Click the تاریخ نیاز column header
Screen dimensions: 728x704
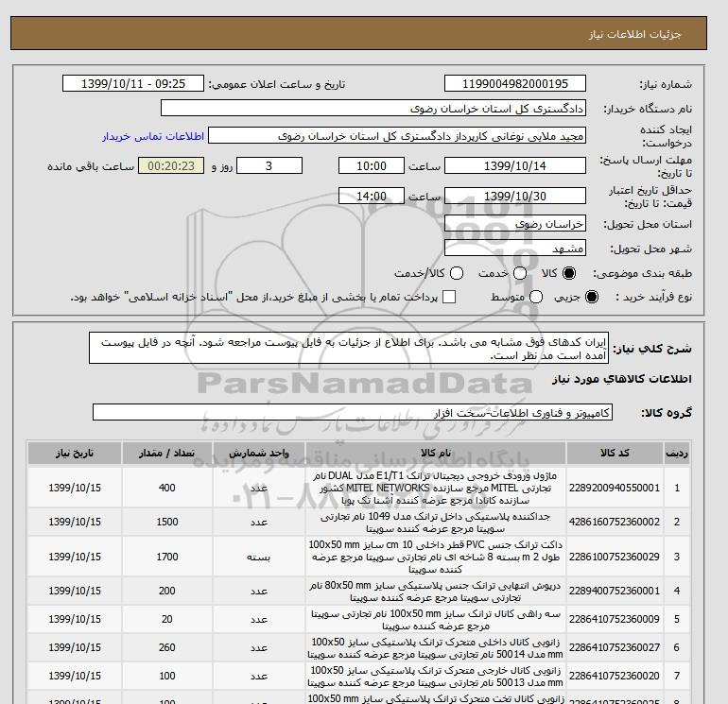tap(75, 453)
